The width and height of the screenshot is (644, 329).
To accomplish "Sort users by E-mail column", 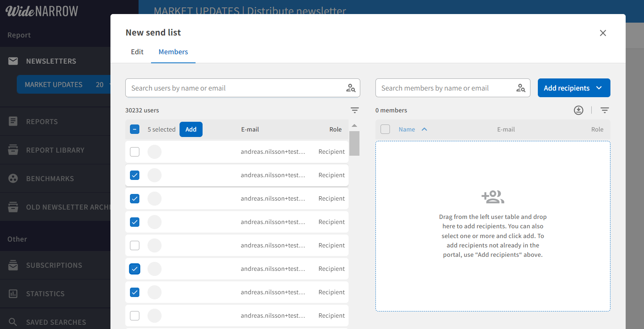I will pos(250,130).
